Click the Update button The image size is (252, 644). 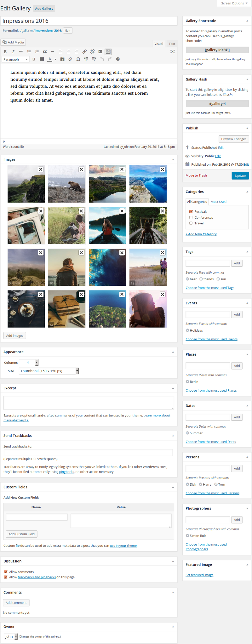pos(240,176)
